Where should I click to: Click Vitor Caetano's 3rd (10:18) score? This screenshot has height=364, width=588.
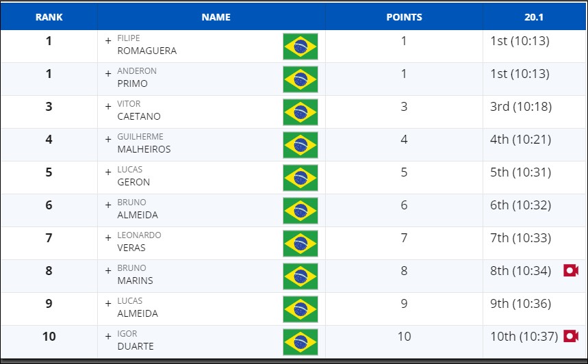coord(521,107)
